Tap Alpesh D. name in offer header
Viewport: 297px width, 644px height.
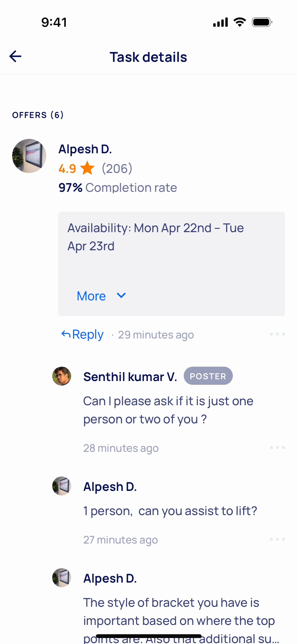tap(85, 149)
